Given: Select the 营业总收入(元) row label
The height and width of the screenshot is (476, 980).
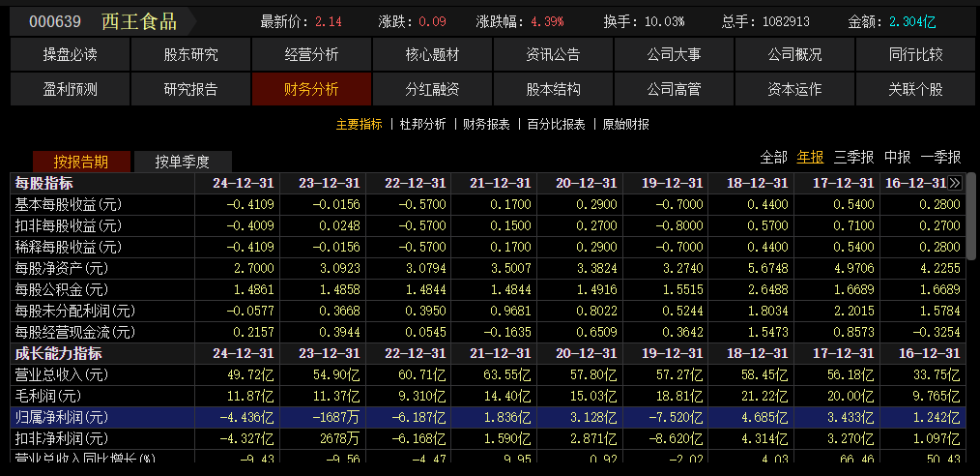Looking at the screenshot, I should click(61, 374).
